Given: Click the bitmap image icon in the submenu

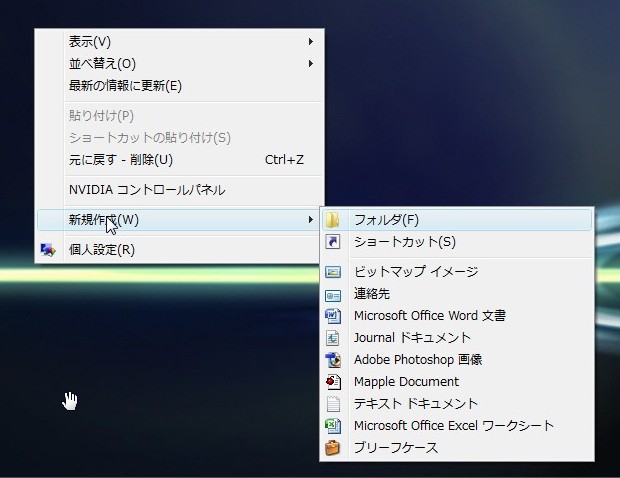Looking at the screenshot, I should click(333, 272).
